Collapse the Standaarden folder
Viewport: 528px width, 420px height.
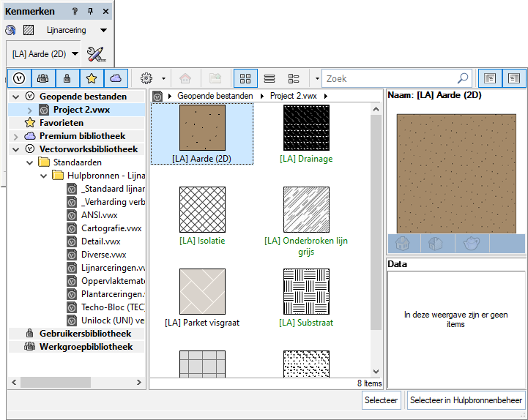pyautogui.click(x=29, y=162)
